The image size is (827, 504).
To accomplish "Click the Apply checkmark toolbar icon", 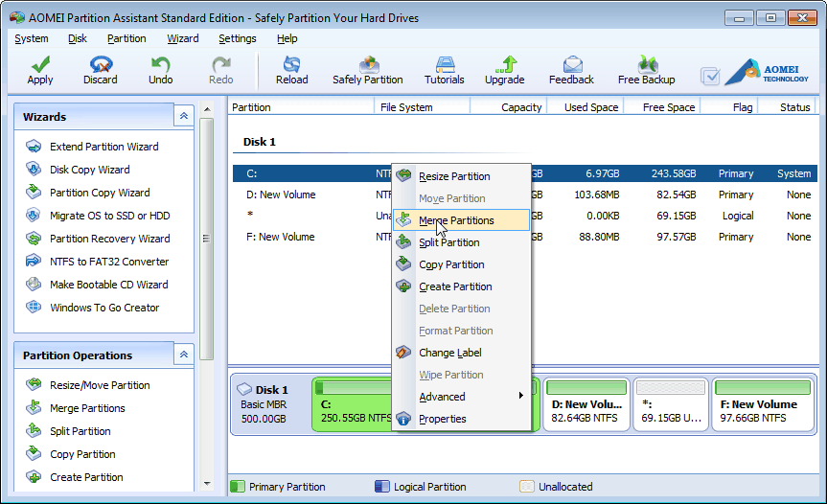I will coord(40,65).
